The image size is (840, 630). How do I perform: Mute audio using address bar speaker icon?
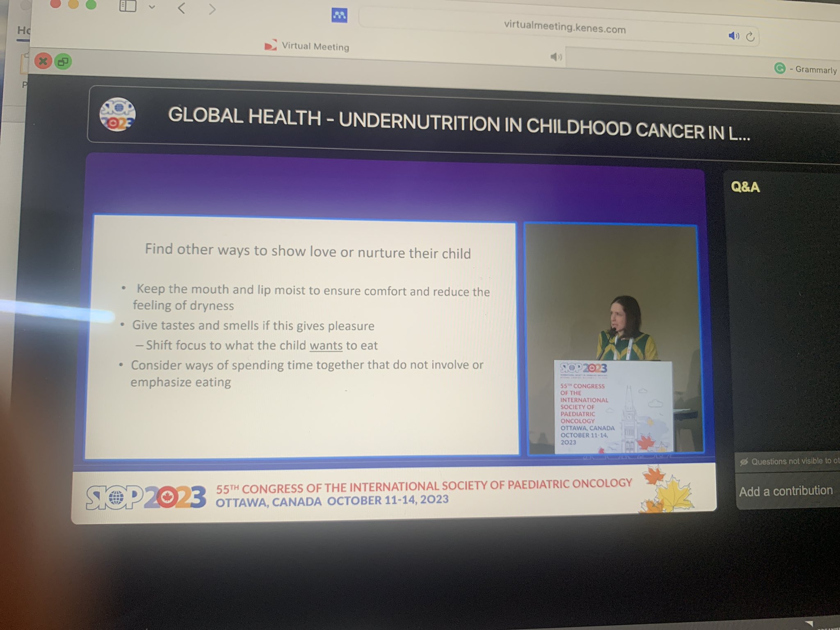pos(734,36)
